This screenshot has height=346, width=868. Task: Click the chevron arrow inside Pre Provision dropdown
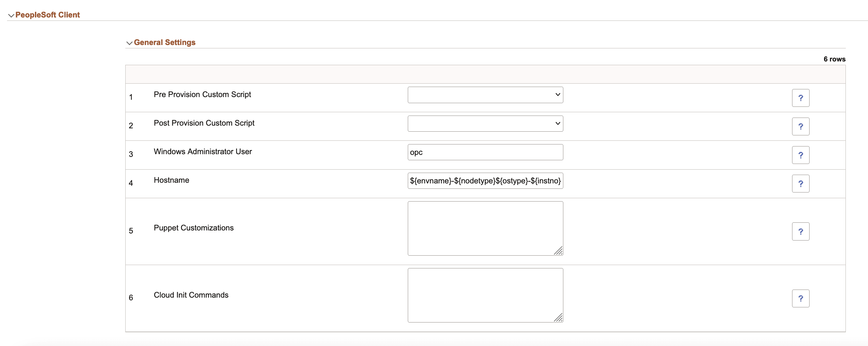557,95
